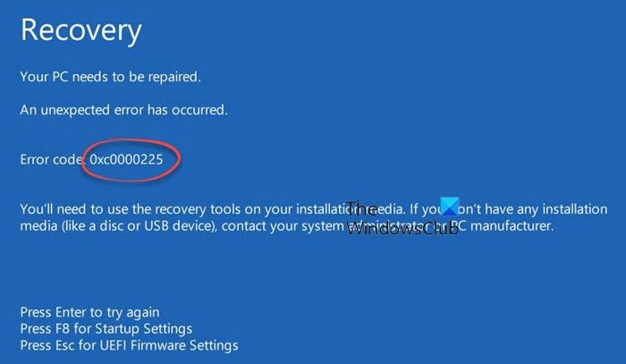Select 'Press F8 for Startup Settings' line
Image resolution: width=626 pixels, height=364 pixels.
click(x=106, y=328)
